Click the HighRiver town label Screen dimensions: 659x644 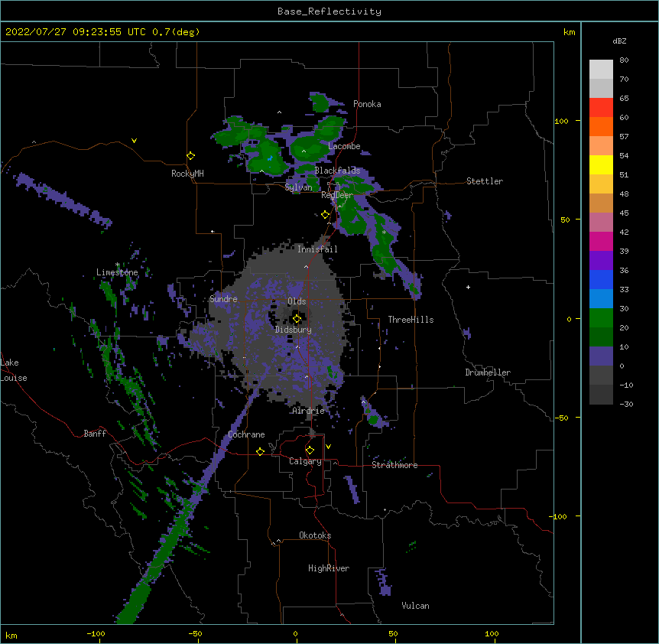pos(329,568)
